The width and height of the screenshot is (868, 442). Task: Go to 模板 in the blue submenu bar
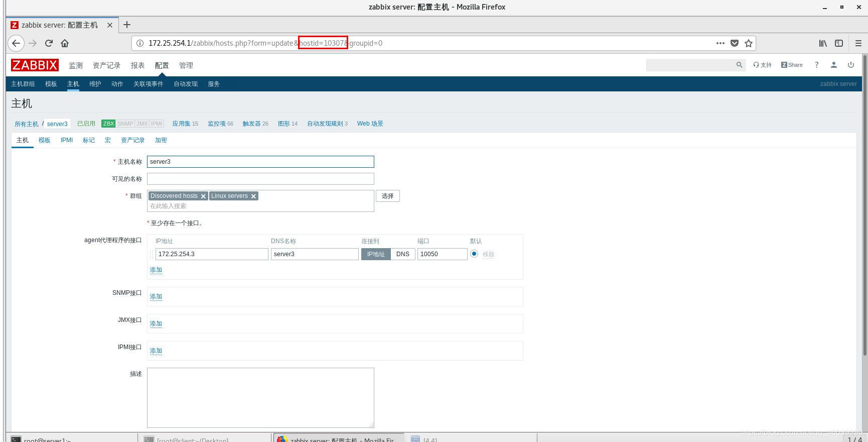tap(51, 84)
